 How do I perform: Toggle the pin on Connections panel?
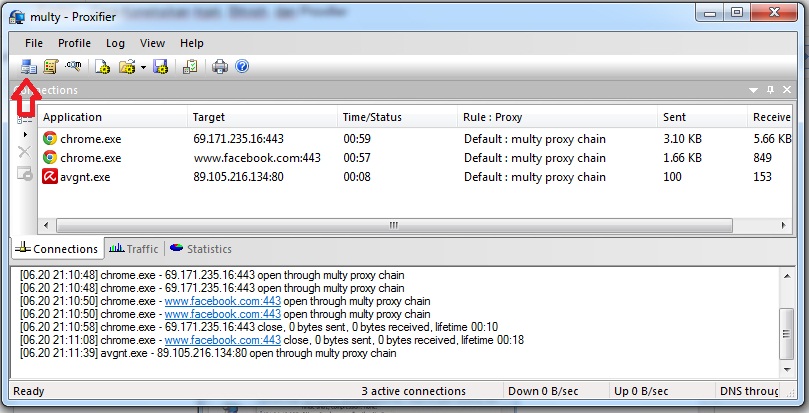coord(770,90)
